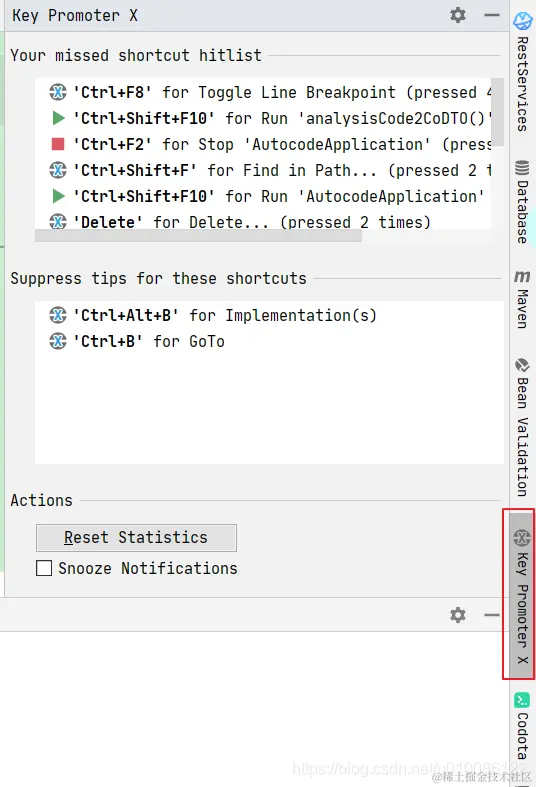
Task: Select 'Ctrl+F8' Toggle Line Breakpoint entry
Action: pyautogui.click(x=263, y=92)
